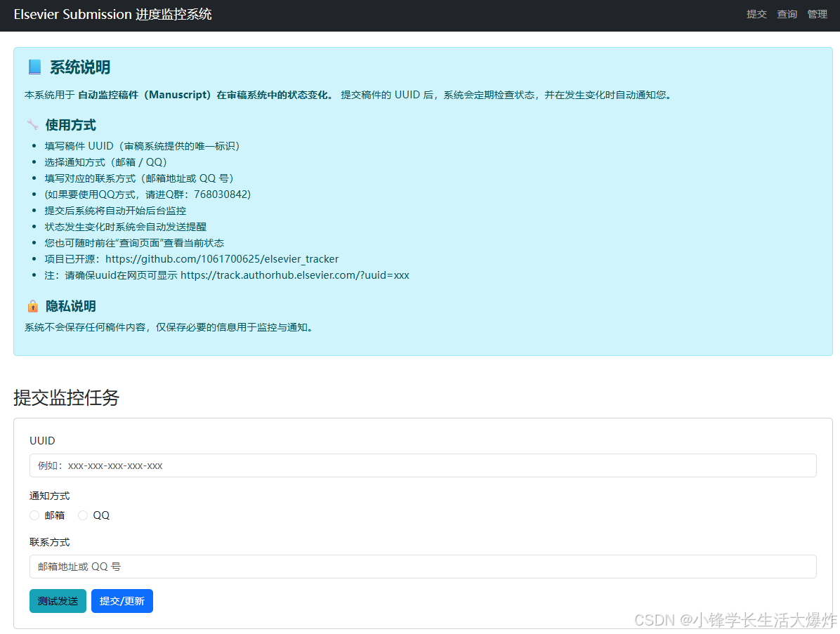The height and width of the screenshot is (634, 840).
Task: Focus the UUID input field
Action: (x=423, y=465)
